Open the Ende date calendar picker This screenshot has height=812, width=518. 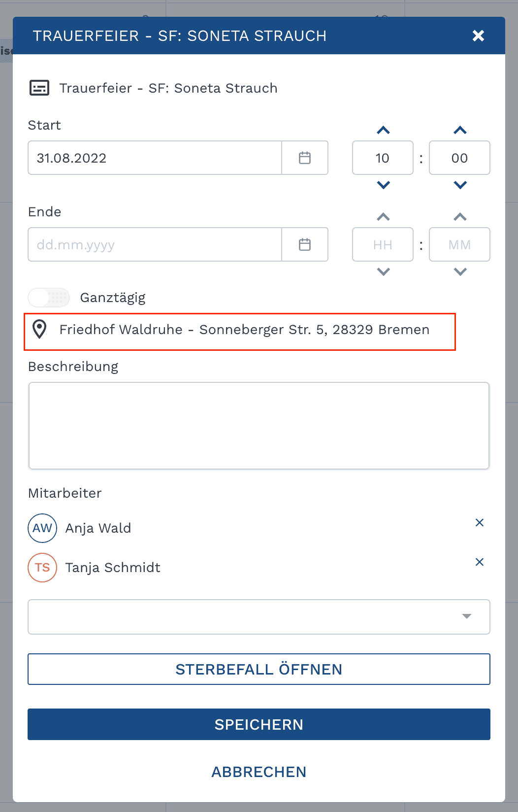[305, 244]
